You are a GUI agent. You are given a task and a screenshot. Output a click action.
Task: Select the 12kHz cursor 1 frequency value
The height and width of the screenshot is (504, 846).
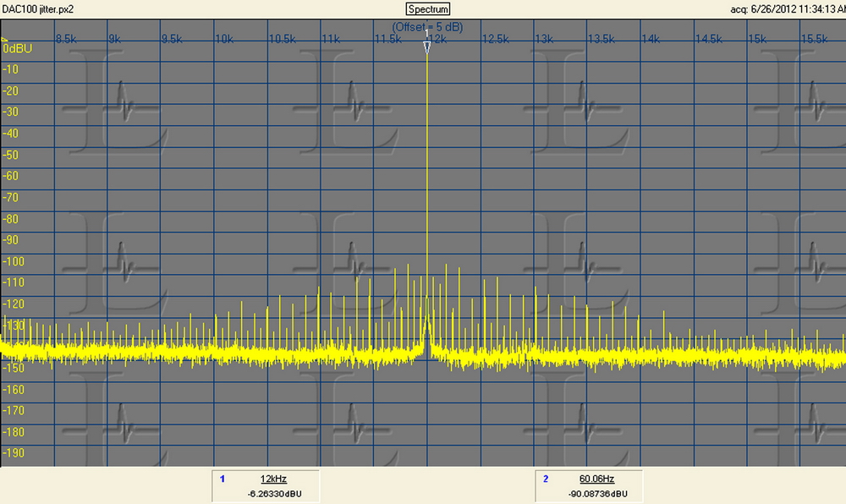point(270,479)
